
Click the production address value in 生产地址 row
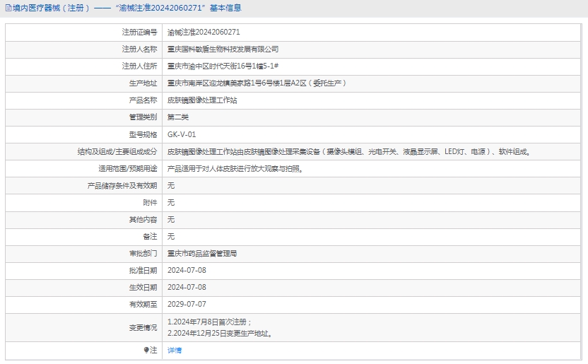(257, 83)
